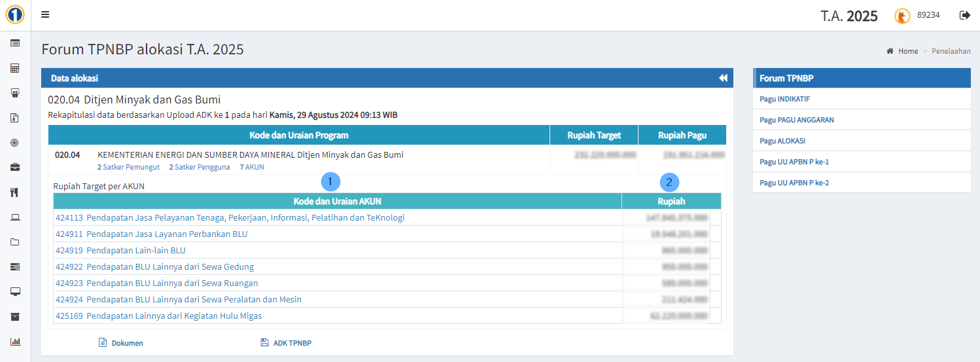Image resolution: width=980 pixels, height=362 pixels.
Task: Toggle the hamburger sidebar menu
Action: point(45,15)
